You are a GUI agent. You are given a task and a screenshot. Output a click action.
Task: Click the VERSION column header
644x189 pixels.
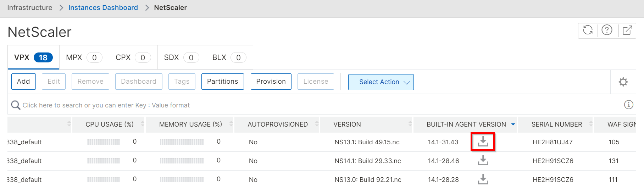pyautogui.click(x=347, y=124)
